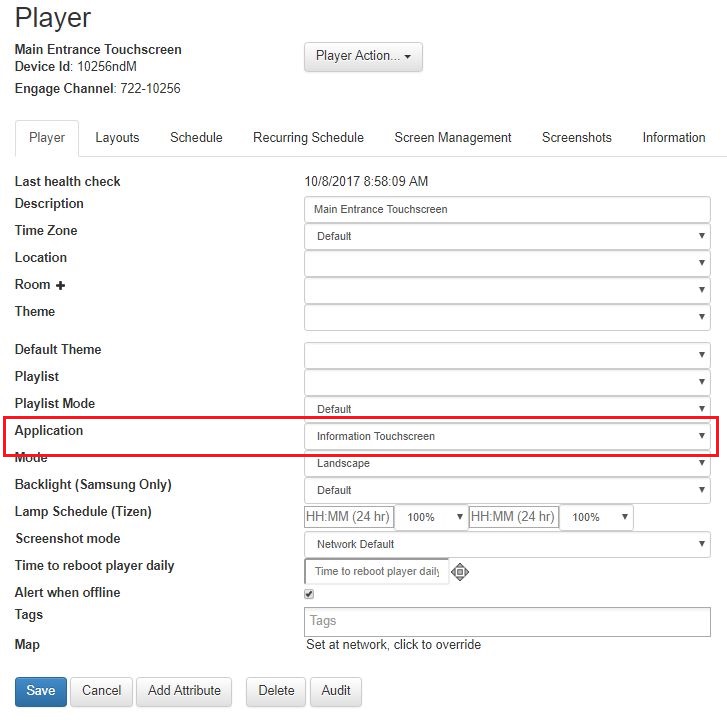Viewport: 727px width, 726px height.
Task: Click the Cancel button
Action: (101, 691)
